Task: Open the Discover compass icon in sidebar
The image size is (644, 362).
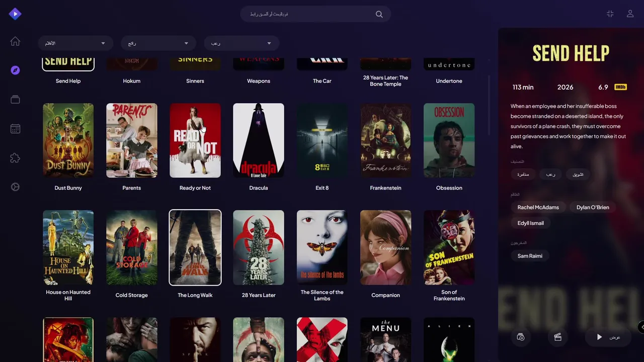Action: click(15, 70)
